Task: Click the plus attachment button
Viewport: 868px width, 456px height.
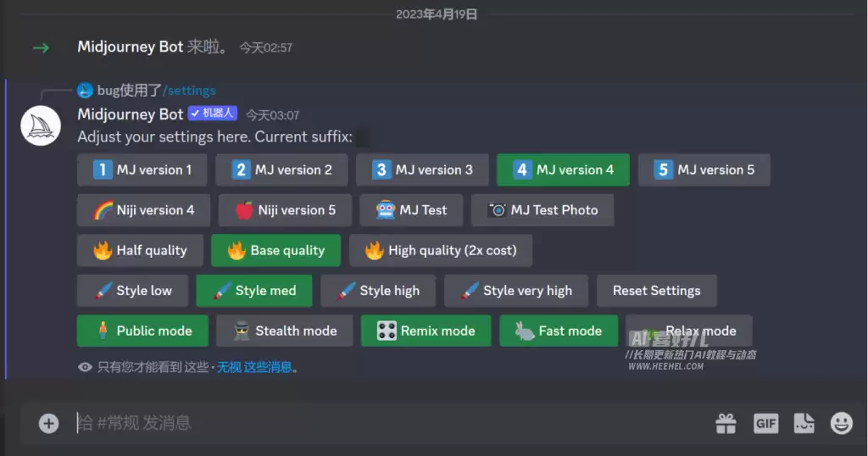Action: pyautogui.click(x=48, y=424)
